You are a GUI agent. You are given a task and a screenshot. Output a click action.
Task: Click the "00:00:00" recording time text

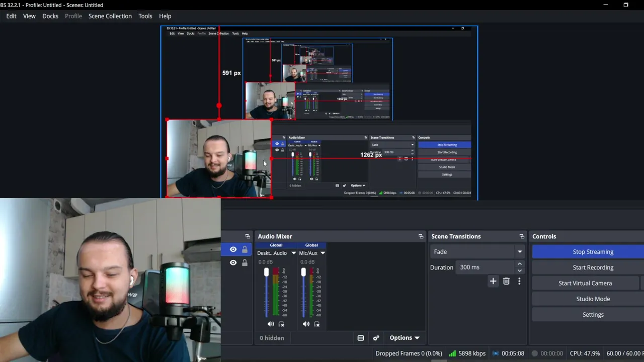coord(552,353)
